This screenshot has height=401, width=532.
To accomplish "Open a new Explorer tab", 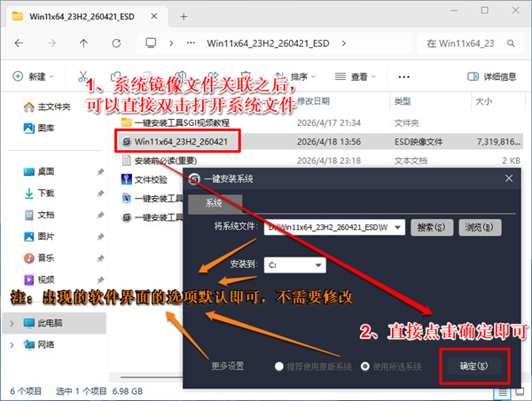I will 184,16.
